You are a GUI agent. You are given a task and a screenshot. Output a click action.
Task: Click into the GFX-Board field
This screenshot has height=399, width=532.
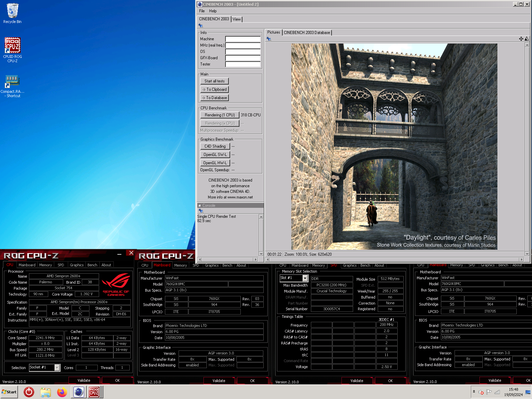coord(243,58)
